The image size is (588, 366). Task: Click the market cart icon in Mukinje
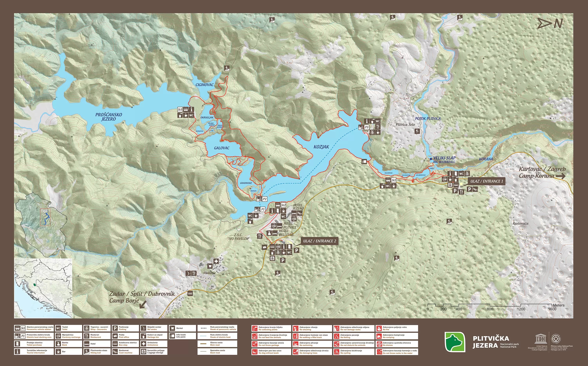[x=210, y=266]
